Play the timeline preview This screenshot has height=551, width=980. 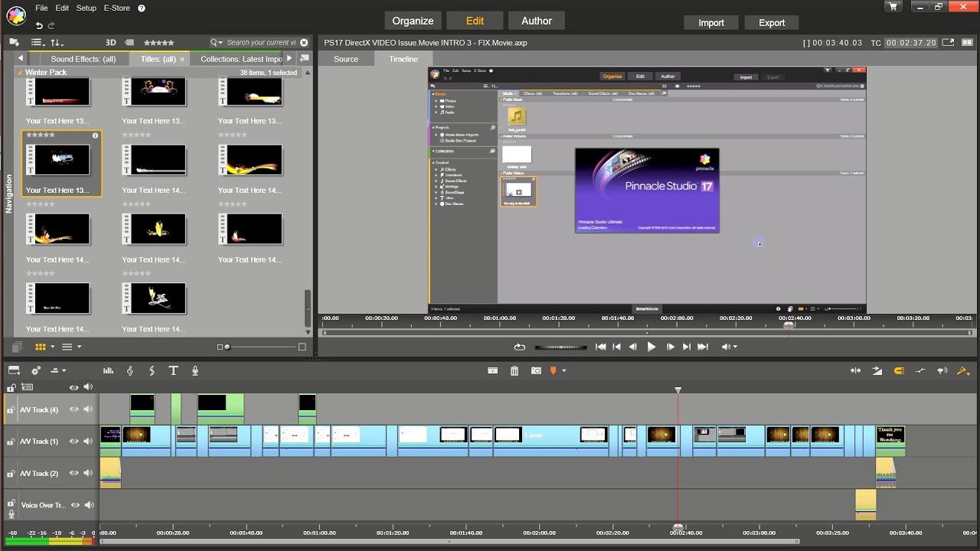[652, 347]
